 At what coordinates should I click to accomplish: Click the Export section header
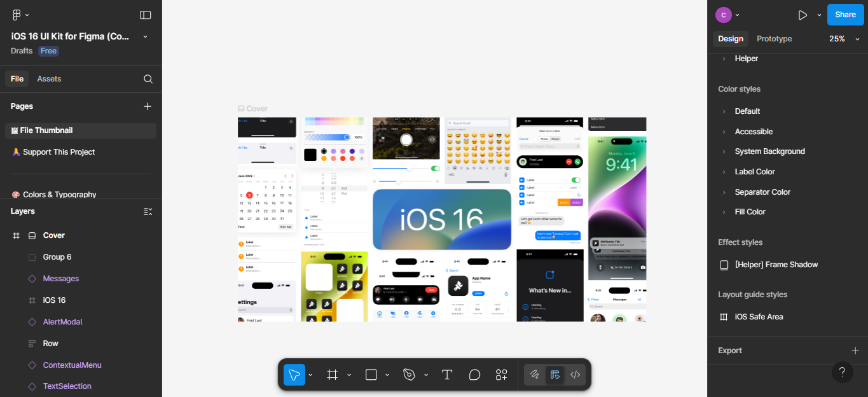(730, 351)
